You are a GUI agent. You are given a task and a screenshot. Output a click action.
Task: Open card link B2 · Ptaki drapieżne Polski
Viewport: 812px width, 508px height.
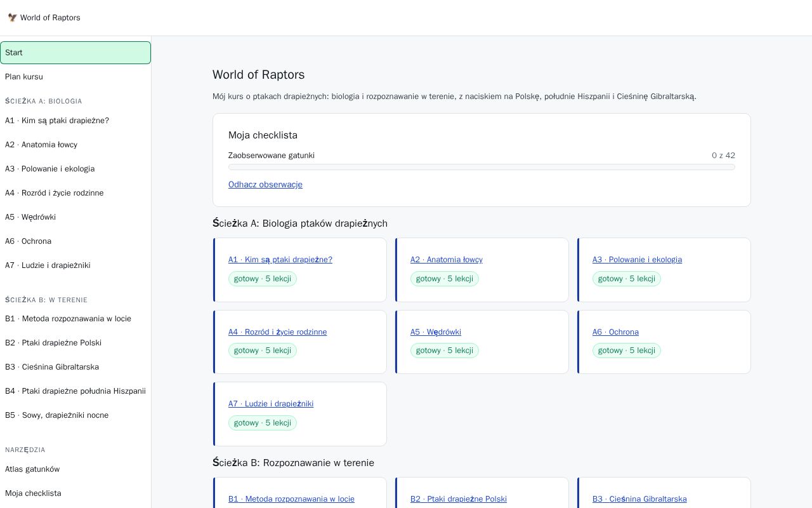(459, 499)
